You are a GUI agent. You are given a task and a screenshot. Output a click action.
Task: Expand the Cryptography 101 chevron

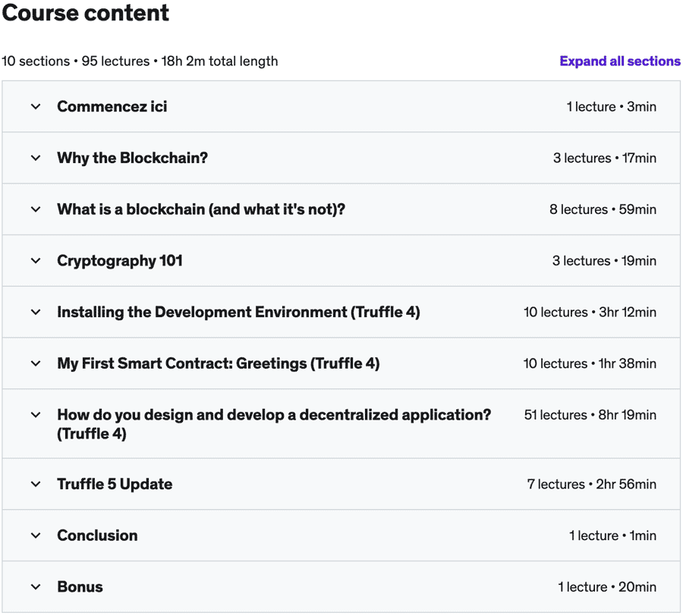pos(36,261)
